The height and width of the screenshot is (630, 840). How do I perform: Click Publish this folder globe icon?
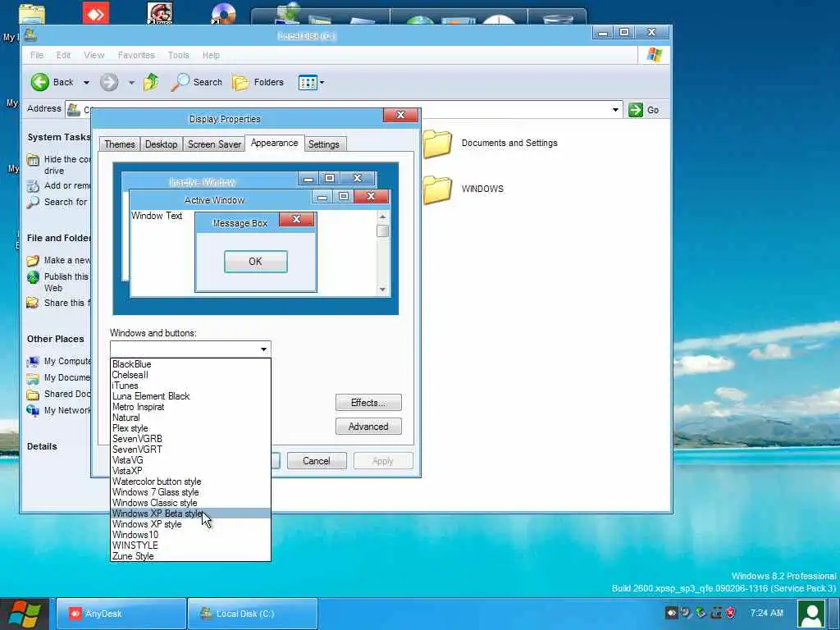click(33, 277)
